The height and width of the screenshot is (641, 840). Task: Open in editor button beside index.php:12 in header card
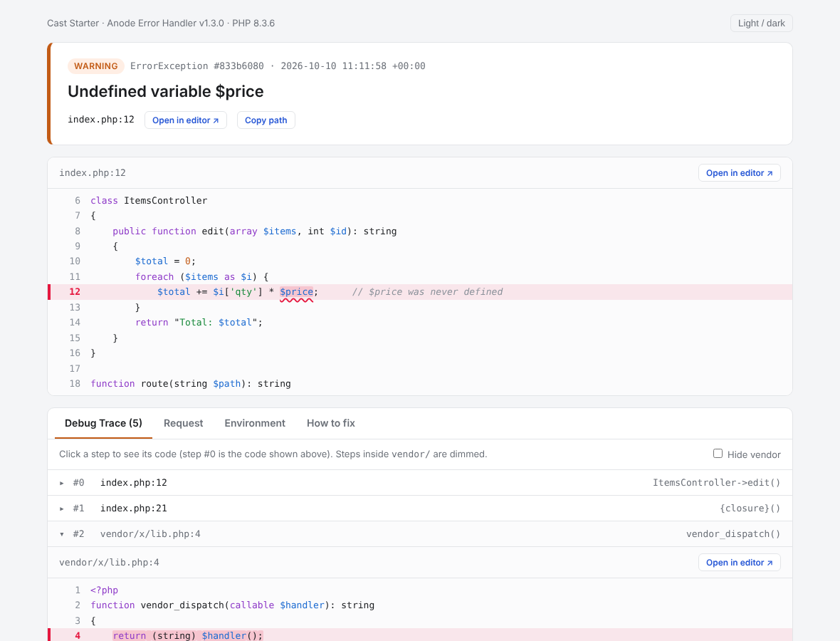click(x=185, y=120)
